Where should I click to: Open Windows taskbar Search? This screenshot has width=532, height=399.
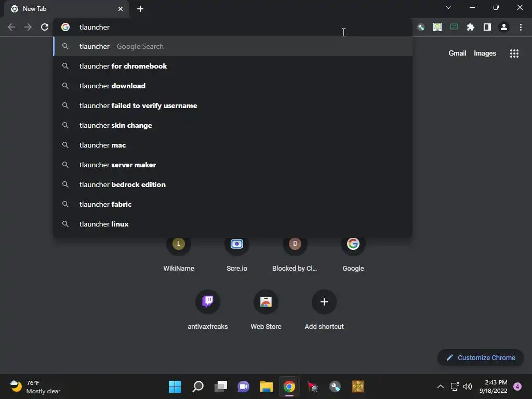[198, 387]
